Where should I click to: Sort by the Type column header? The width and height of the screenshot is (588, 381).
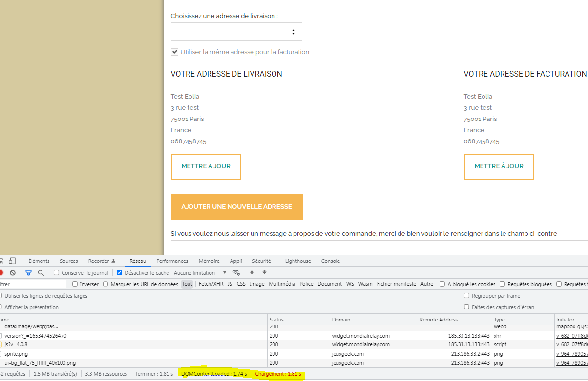click(523, 320)
